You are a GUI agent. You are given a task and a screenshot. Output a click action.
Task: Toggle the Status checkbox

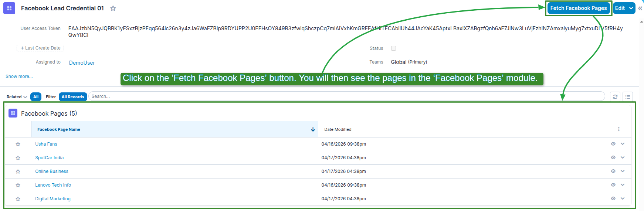tap(393, 48)
